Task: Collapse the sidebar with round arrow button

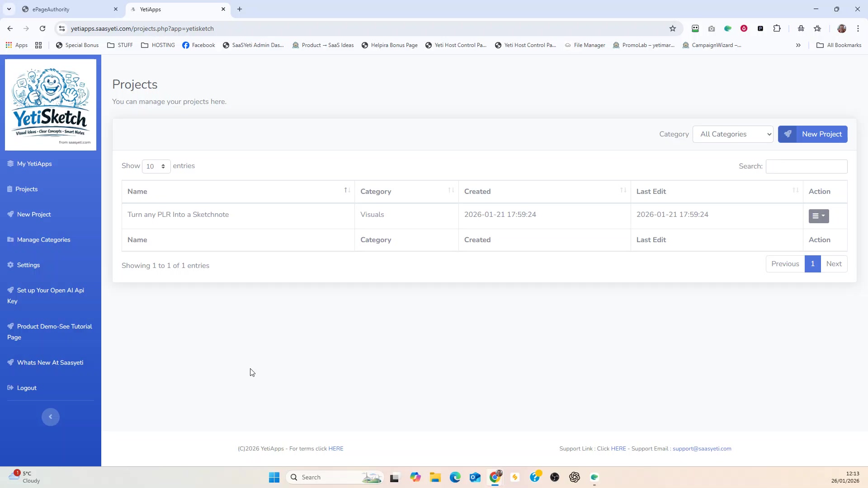Action: click(51, 417)
